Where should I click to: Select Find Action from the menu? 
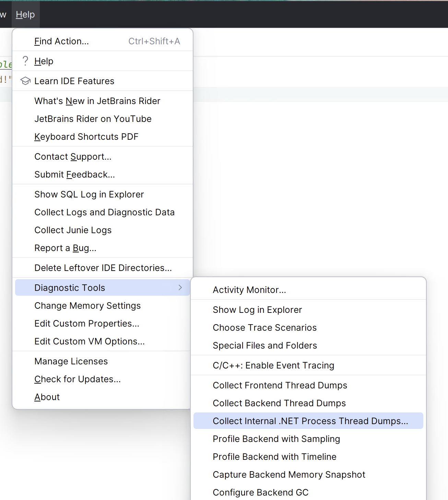[61, 41]
